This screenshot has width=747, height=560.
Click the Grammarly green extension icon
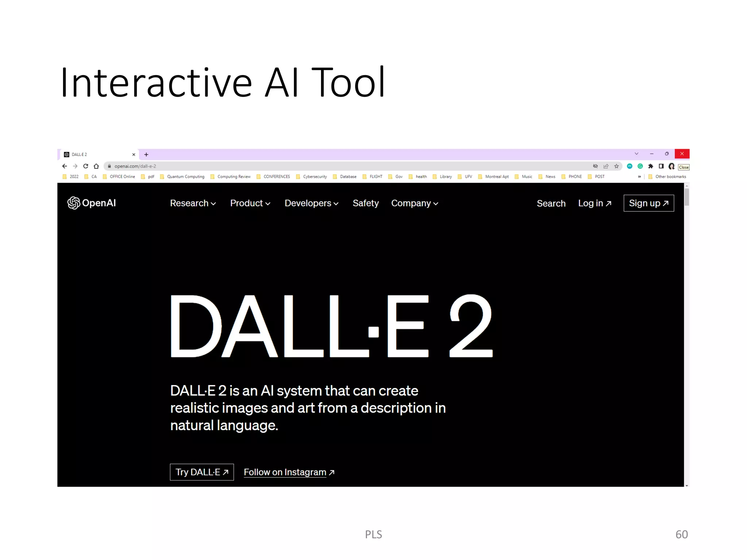coord(640,166)
